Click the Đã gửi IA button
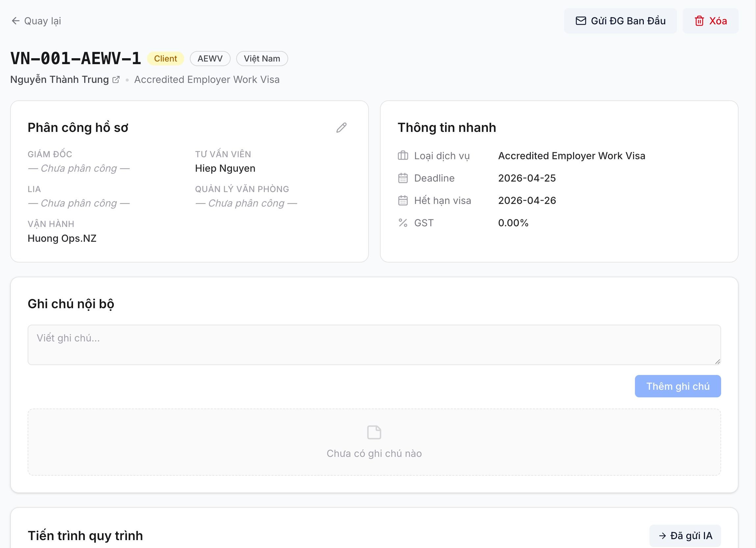Image resolution: width=756 pixels, height=548 pixels. [685, 535]
